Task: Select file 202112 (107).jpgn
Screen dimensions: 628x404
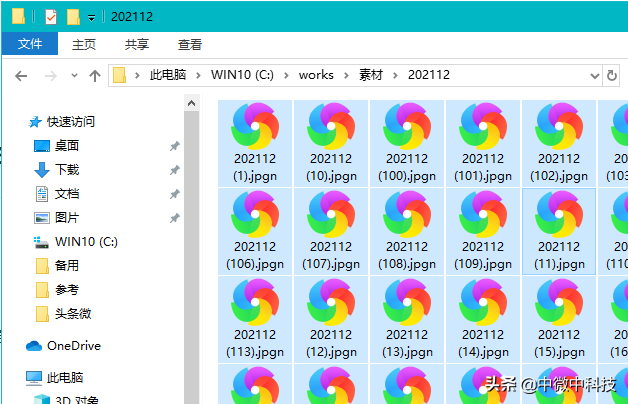Action: [x=331, y=231]
